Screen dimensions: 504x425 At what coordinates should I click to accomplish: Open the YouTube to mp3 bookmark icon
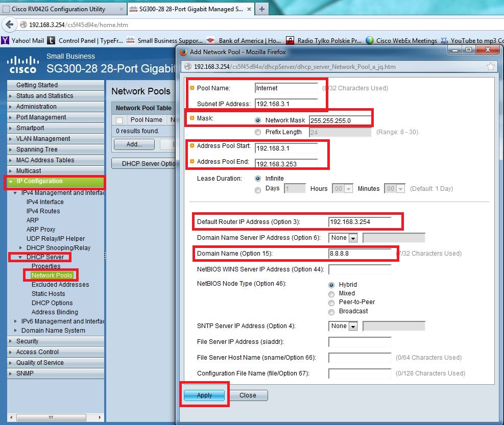(445, 40)
